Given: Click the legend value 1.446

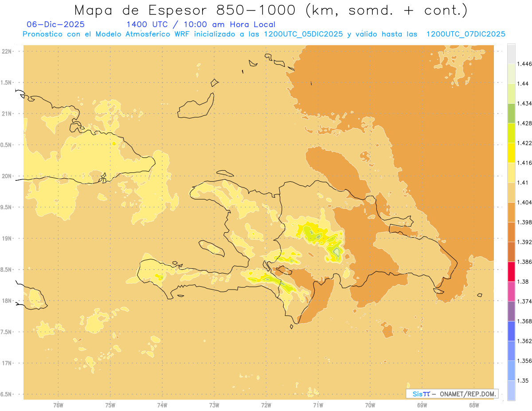Looking at the screenshot, I should click(525, 64).
